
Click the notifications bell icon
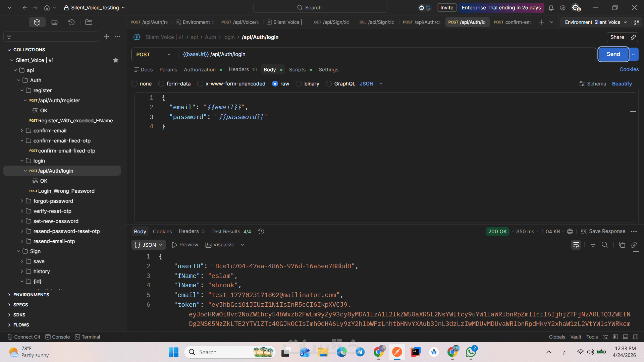[551, 8]
